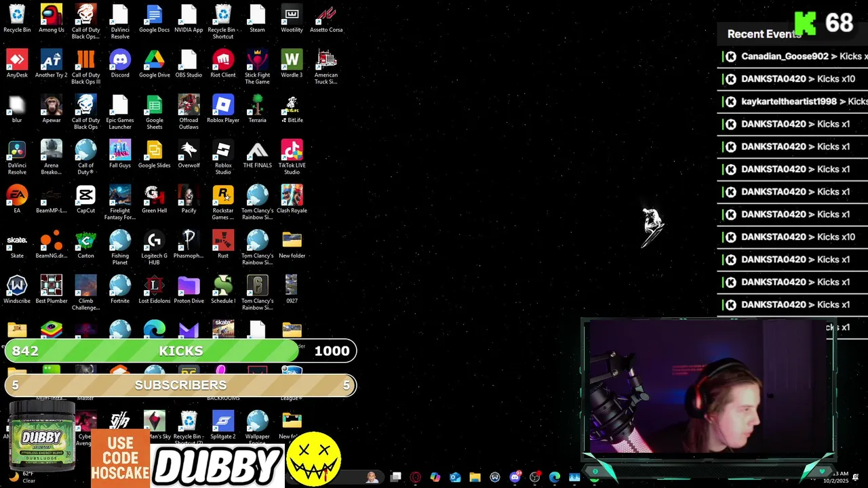Switch to Discord in the taskbar
The height and width of the screenshot is (488, 868).
(x=515, y=477)
